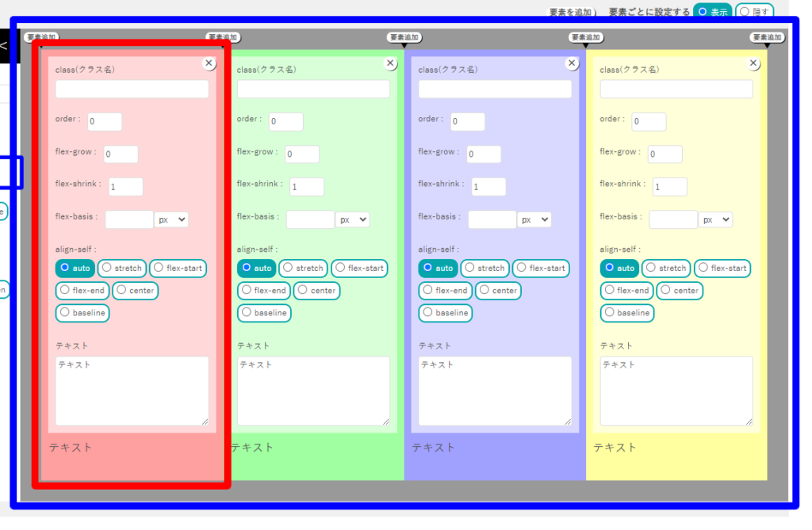Screen dimensions: 812x530
Task: Open px unit dropdown in the green panel
Action: (352, 219)
